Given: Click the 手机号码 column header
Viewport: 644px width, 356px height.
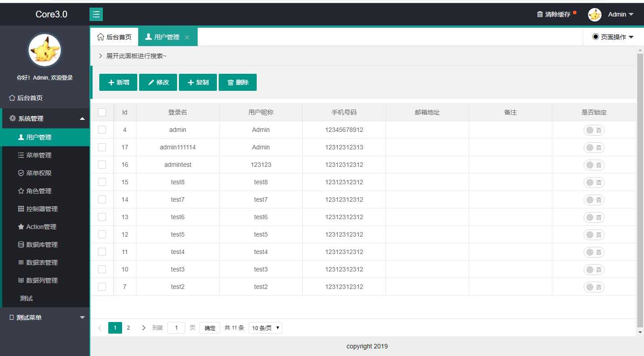Looking at the screenshot, I should point(344,112).
